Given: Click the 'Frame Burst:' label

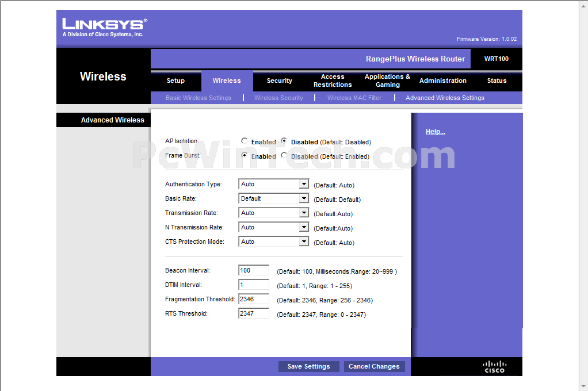Looking at the screenshot, I should pyautogui.click(x=183, y=155).
